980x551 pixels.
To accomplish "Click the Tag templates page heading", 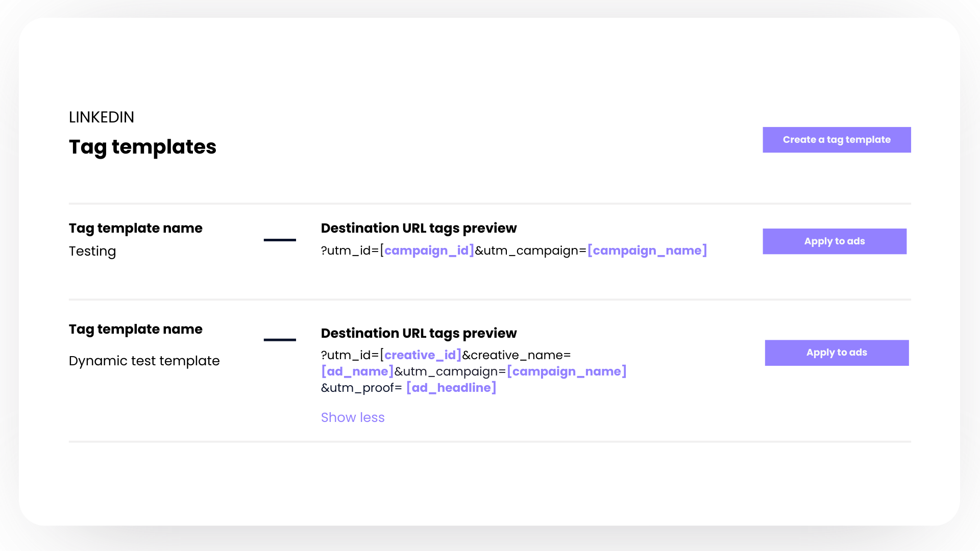I will (142, 147).
